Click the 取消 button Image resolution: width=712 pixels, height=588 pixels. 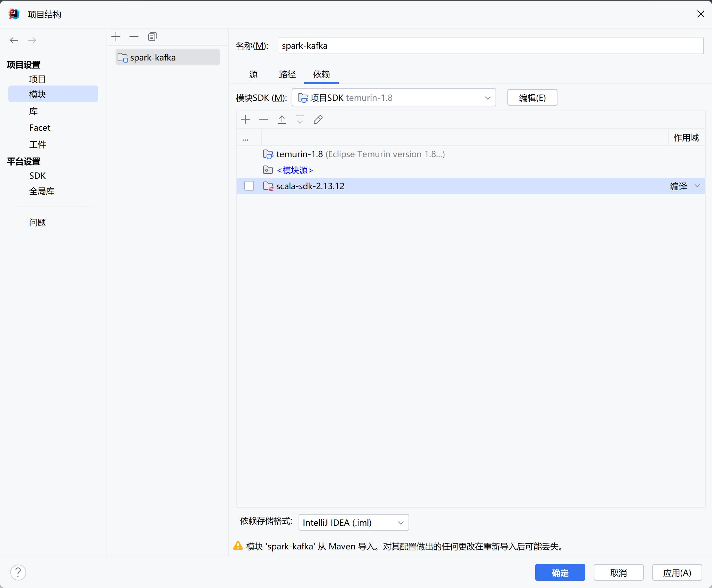618,572
